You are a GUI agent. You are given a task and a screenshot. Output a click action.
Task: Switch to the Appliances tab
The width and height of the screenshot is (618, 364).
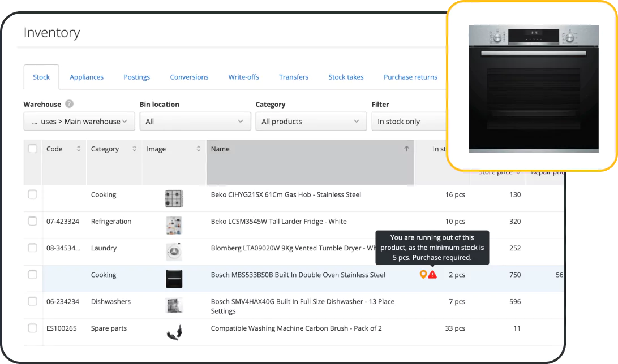point(87,77)
